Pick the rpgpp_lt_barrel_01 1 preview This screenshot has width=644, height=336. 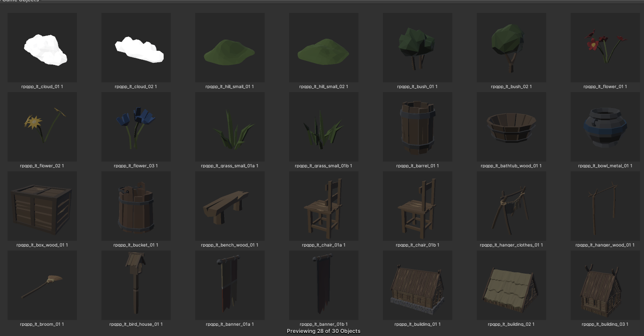click(x=418, y=127)
